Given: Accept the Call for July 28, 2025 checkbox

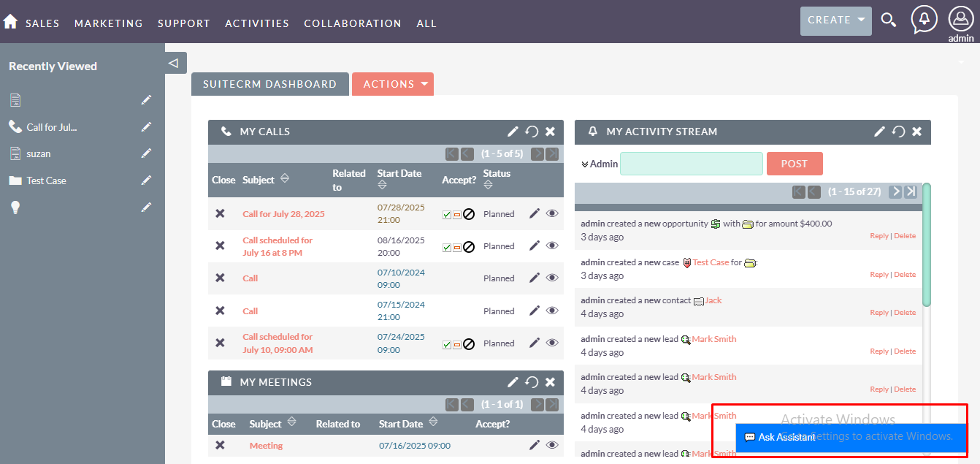Looking at the screenshot, I should 447,215.
